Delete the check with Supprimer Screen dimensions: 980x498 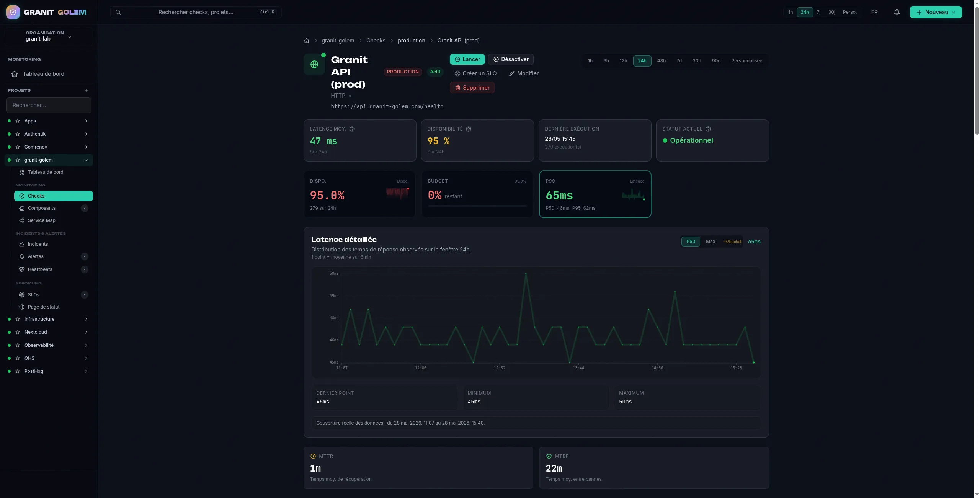click(x=472, y=88)
